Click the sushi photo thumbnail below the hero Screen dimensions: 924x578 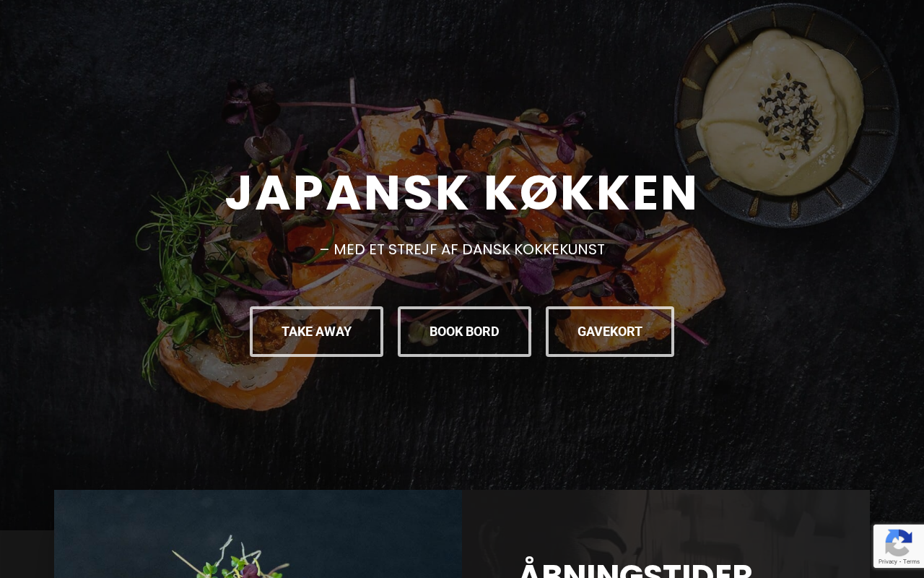pyautogui.click(x=258, y=534)
